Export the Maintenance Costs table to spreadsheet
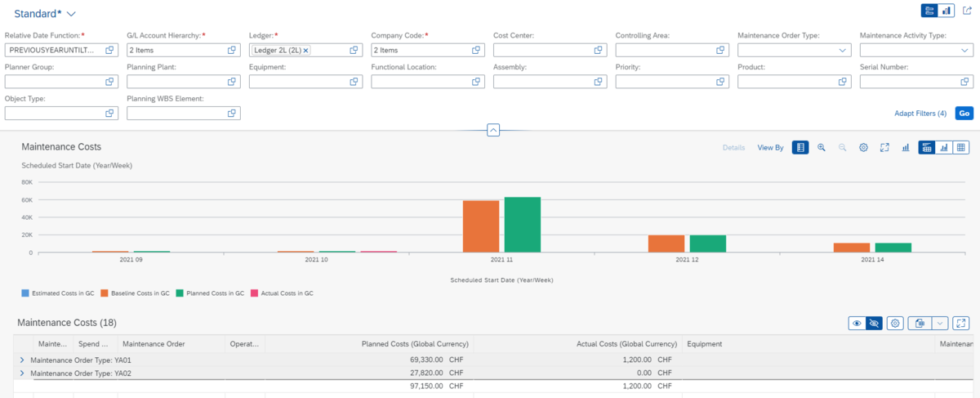The image size is (980, 398). tap(920, 324)
